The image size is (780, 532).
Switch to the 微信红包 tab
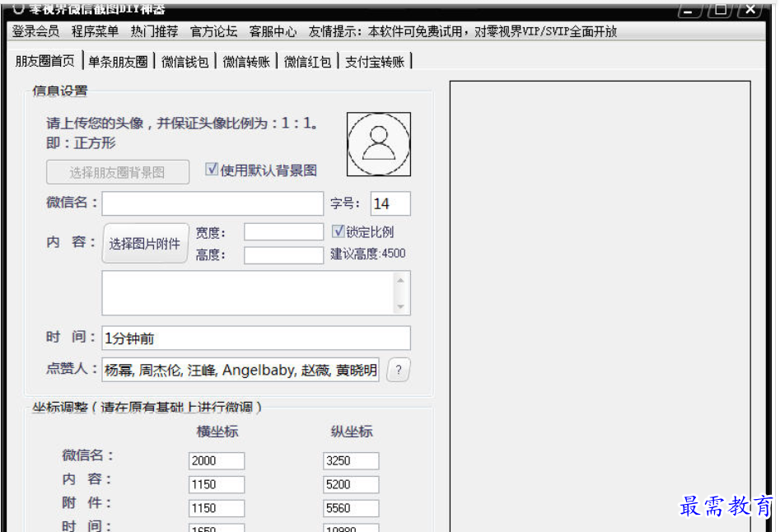click(307, 62)
